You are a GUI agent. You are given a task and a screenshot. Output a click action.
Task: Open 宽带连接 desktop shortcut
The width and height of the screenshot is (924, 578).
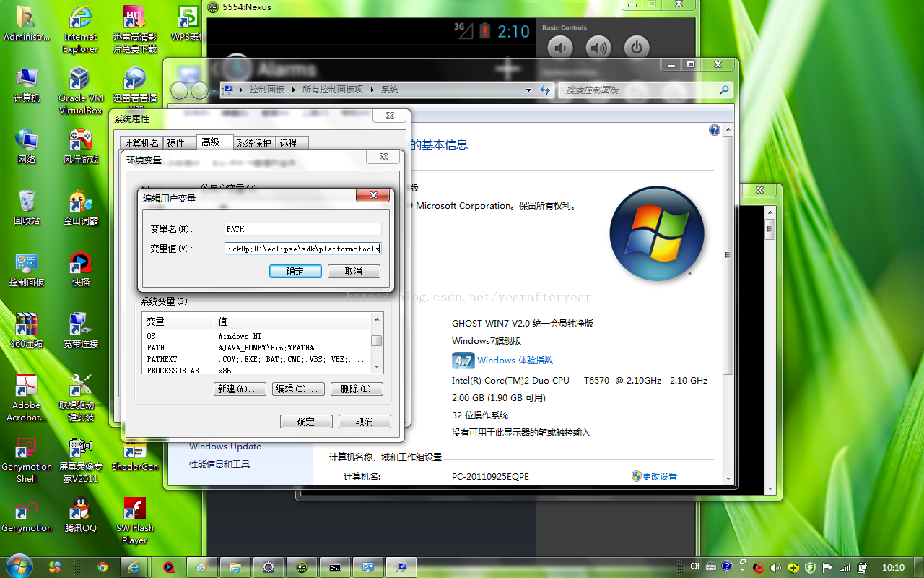coord(80,331)
